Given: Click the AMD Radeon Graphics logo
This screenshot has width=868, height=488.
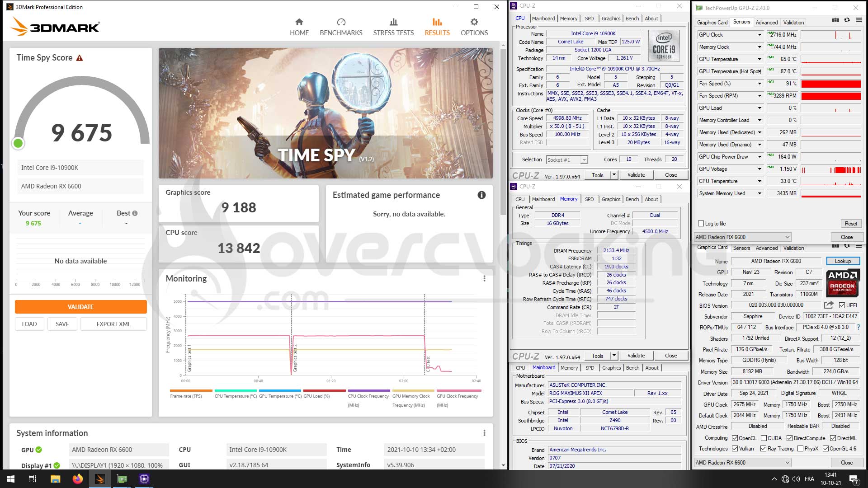Looking at the screenshot, I should pyautogui.click(x=842, y=283).
